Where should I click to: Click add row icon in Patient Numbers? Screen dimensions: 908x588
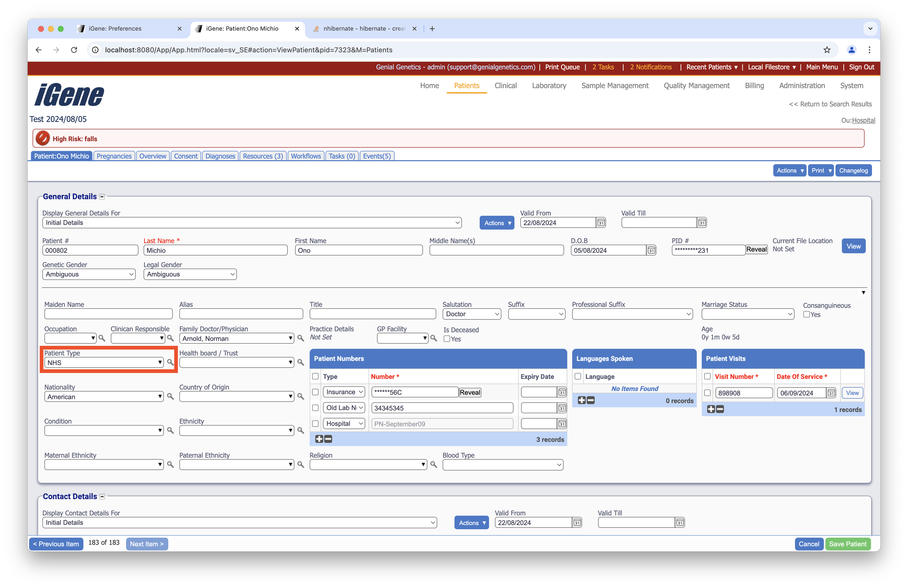(x=319, y=439)
